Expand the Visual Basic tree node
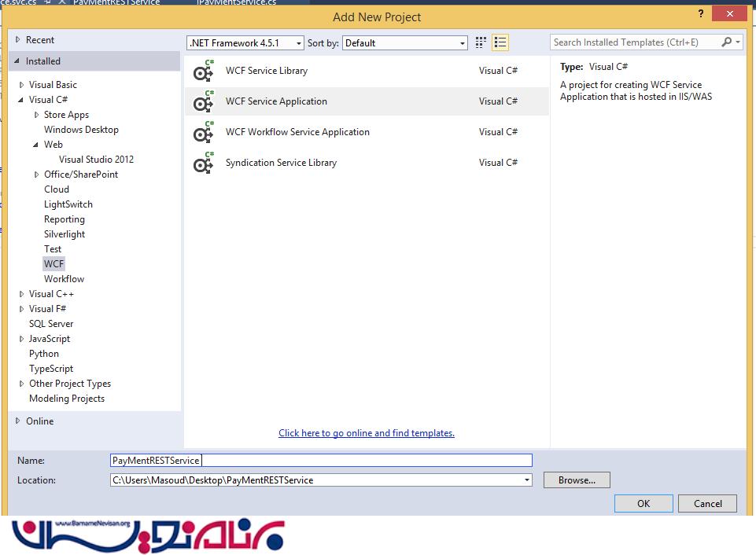The width and height of the screenshot is (756, 555). (22, 85)
